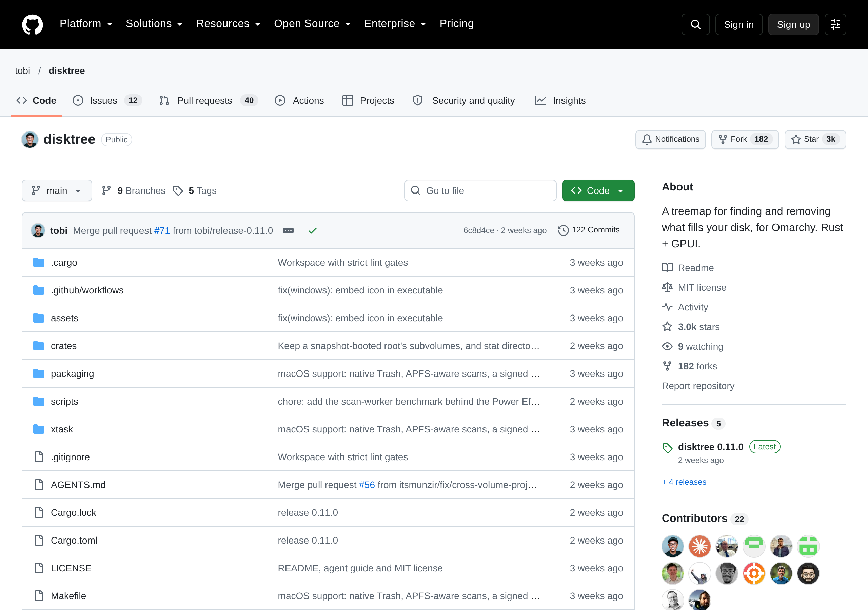
Task: Open the Resources dropdown menu
Action: pos(228,24)
